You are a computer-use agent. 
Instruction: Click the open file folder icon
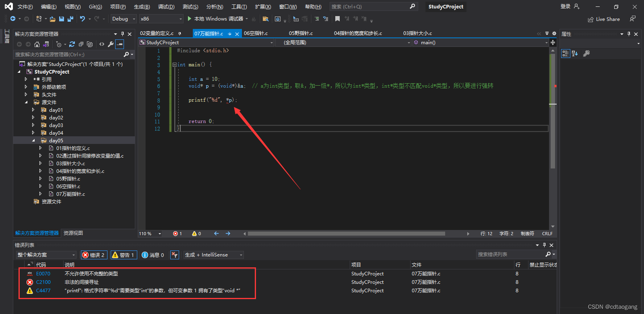[x=53, y=19]
